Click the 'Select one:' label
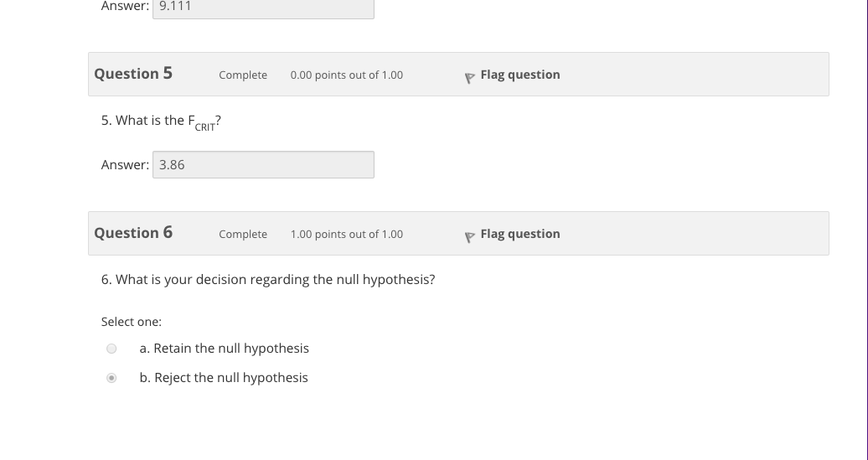This screenshot has width=868, height=460. click(132, 322)
